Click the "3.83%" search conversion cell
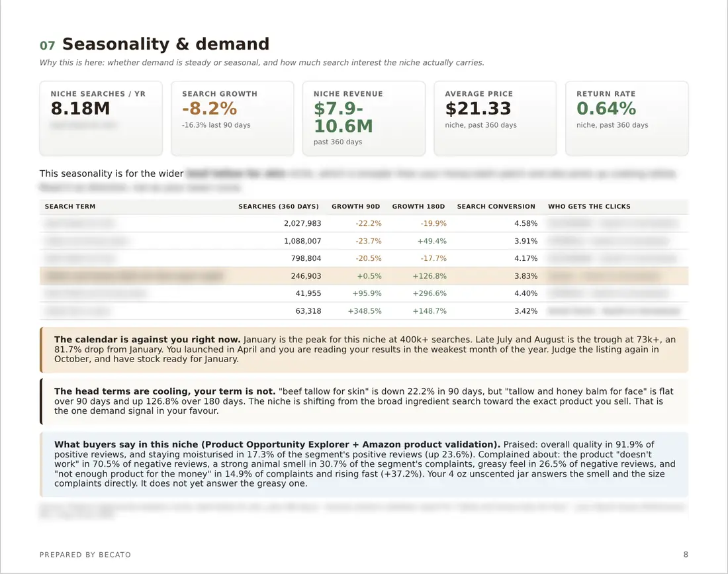Image resolution: width=728 pixels, height=574 pixels. coord(525,276)
